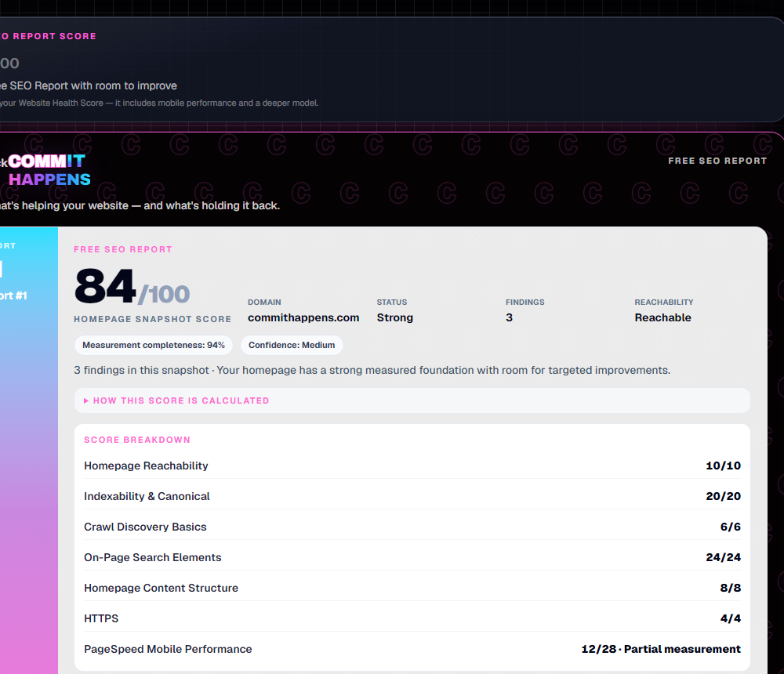The height and width of the screenshot is (674, 784).
Task: Click the 10/10 score value
Action: (x=723, y=466)
